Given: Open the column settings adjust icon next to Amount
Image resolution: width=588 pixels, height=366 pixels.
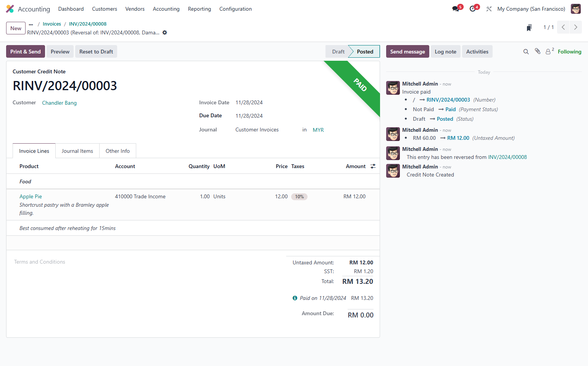Looking at the screenshot, I should (373, 166).
